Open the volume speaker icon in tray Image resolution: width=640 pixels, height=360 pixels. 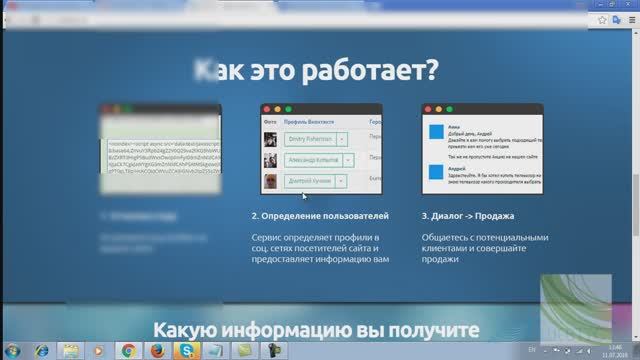click(589, 351)
